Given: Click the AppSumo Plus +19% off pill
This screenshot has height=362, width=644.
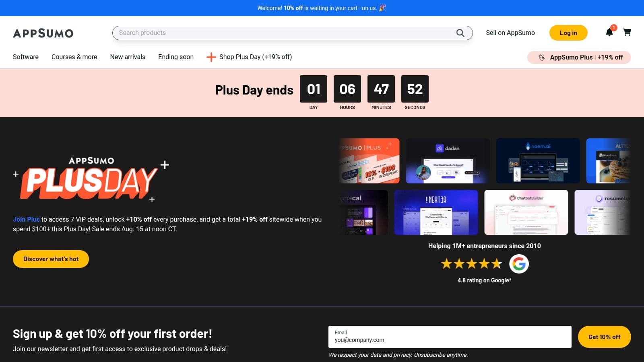Looking at the screenshot, I should pos(579,57).
